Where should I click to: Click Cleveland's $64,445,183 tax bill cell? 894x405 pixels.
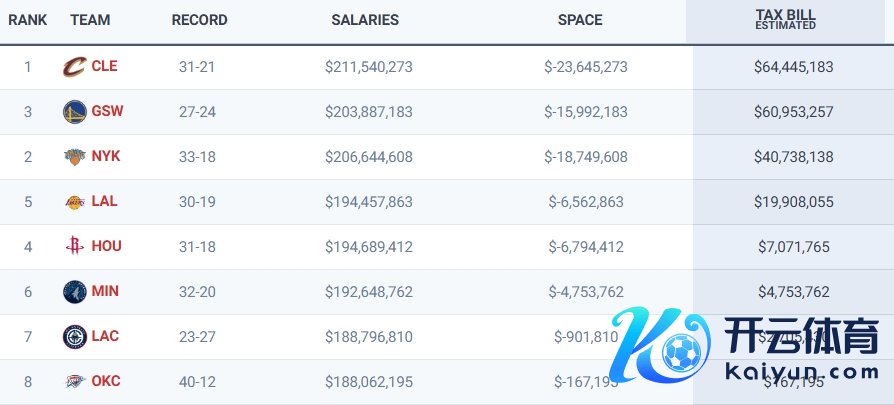[793, 67]
